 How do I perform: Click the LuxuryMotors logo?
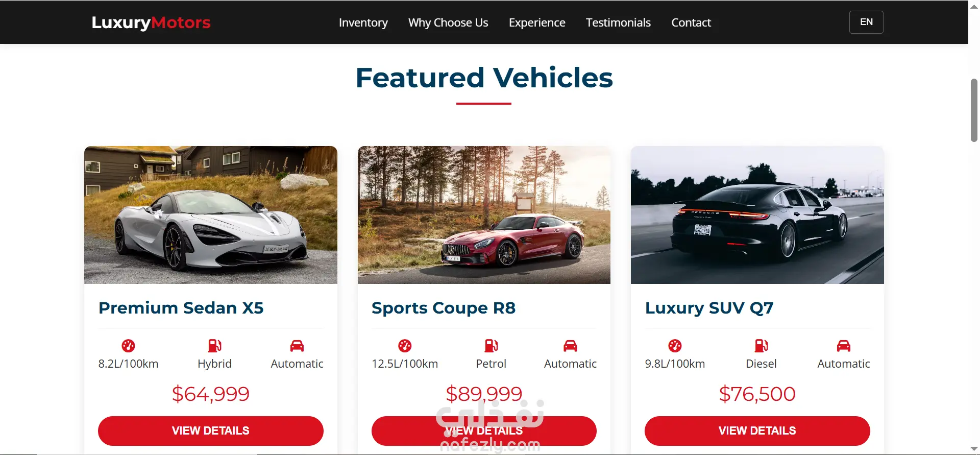(151, 22)
